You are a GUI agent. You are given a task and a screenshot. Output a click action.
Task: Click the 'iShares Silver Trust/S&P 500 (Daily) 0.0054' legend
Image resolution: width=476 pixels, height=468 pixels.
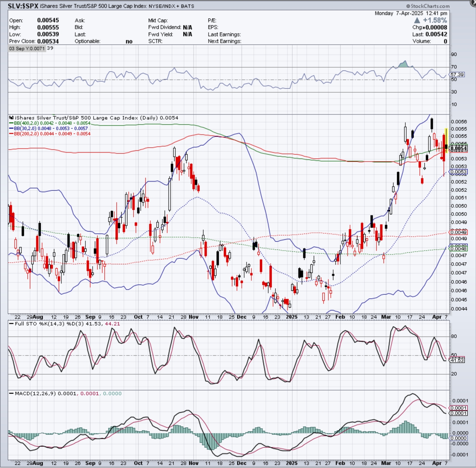coord(96,118)
